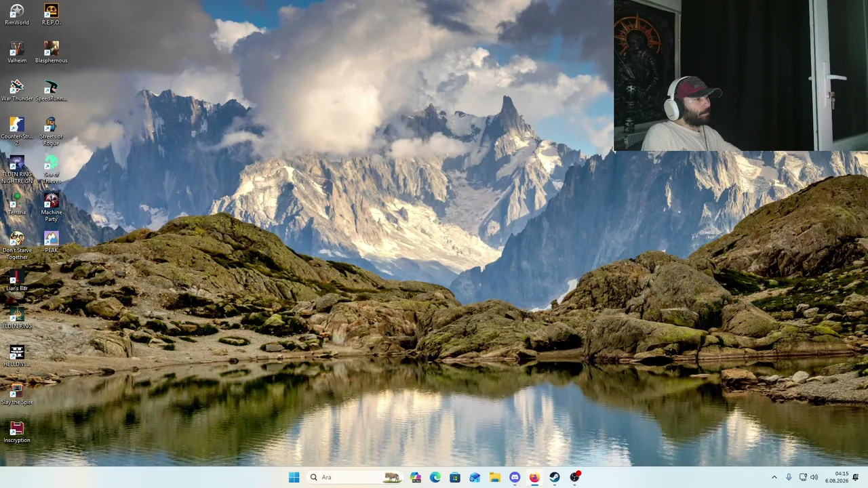The height and width of the screenshot is (488, 868).
Task: Select the SpeedRunners desktop shortcut
Action: (52, 90)
